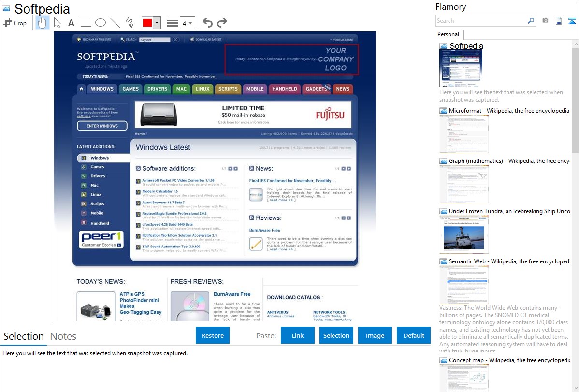
Task: Open the GAMES tab on Softpedia page
Action: coord(130,89)
